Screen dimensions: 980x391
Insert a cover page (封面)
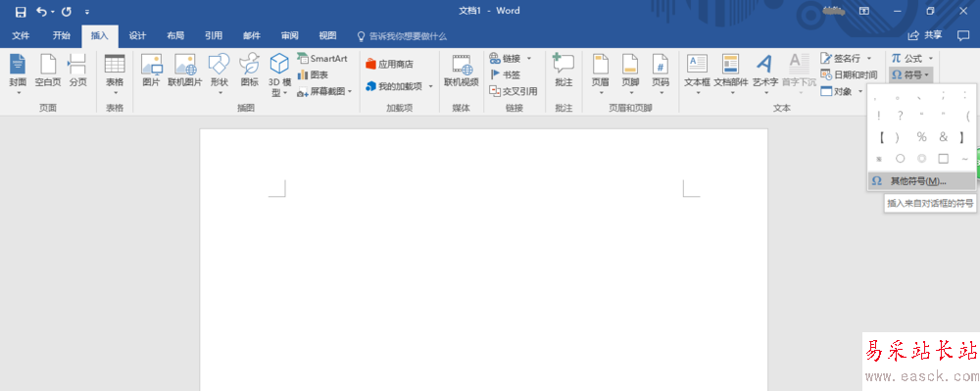click(x=18, y=73)
